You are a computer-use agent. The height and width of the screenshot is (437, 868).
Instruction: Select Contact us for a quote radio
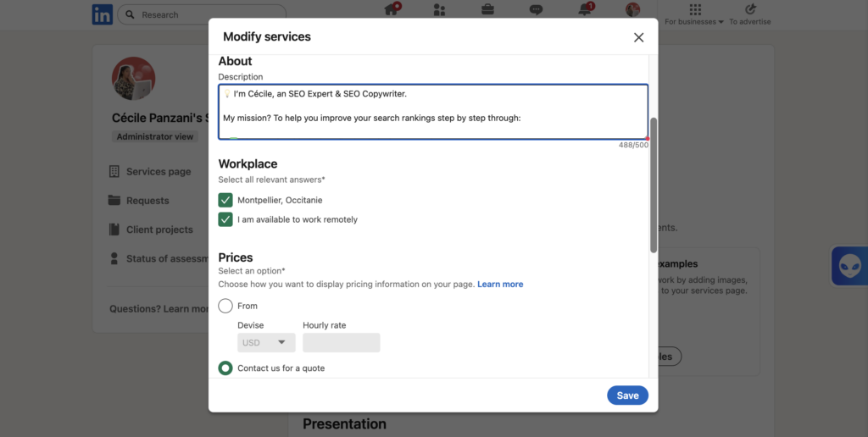click(225, 368)
